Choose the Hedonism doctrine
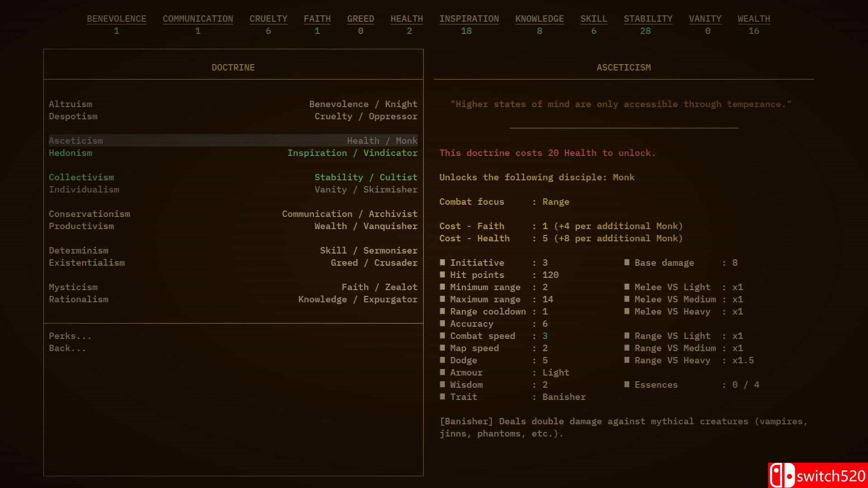The image size is (868, 488). tap(71, 153)
